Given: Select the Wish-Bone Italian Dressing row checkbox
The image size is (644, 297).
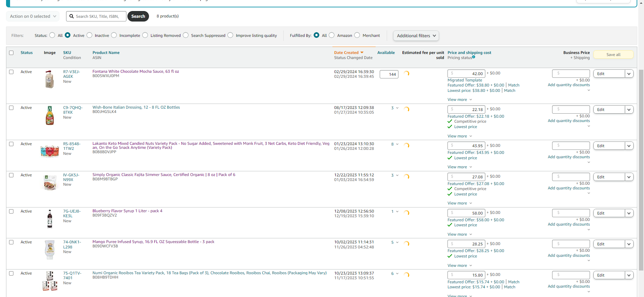Looking at the screenshot, I should (x=11, y=108).
